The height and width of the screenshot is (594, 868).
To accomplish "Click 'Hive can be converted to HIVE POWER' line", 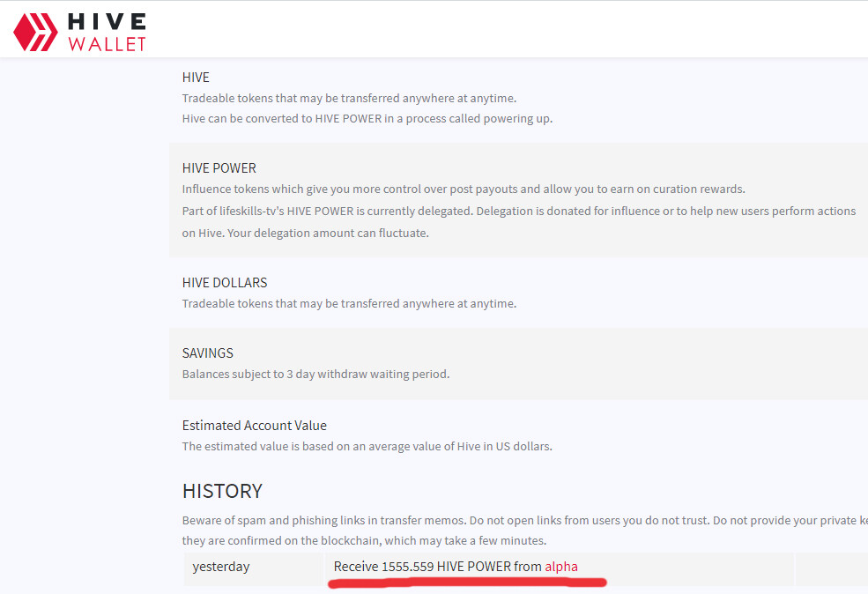I will click(x=367, y=118).
